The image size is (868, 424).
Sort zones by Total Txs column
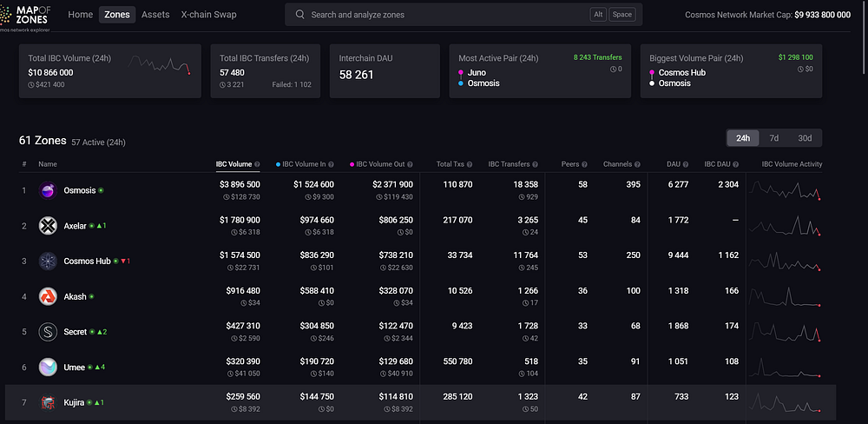[x=454, y=164]
